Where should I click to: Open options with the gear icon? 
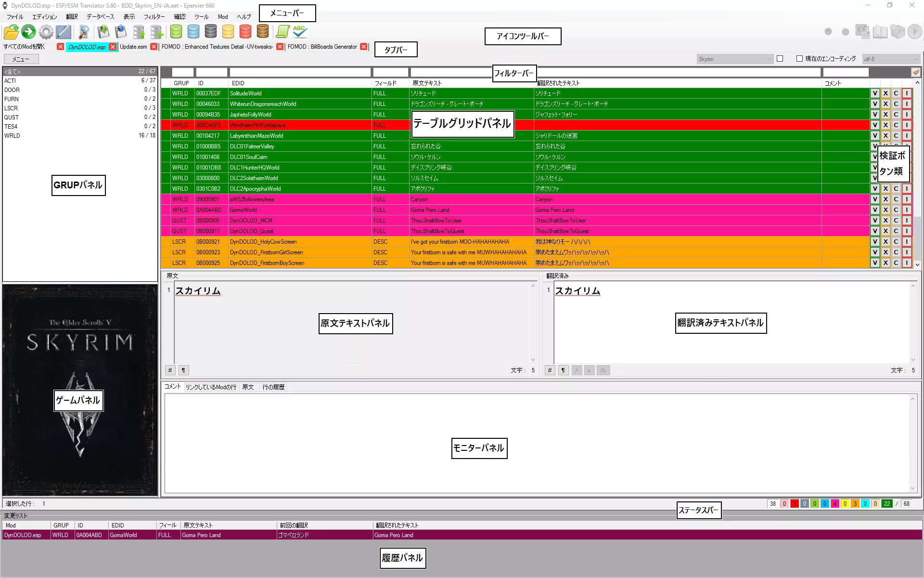[x=46, y=32]
